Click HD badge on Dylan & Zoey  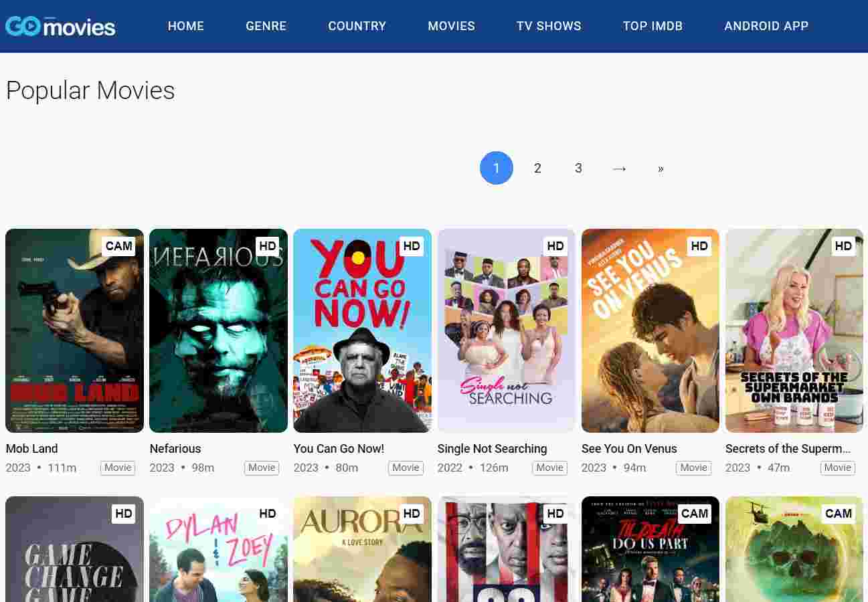[x=268, y=514]
